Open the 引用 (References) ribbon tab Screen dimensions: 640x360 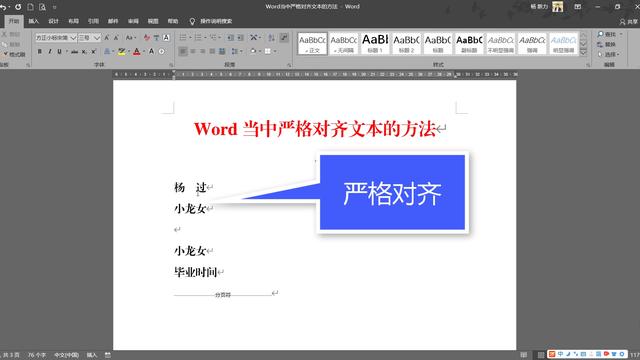click(x=93, y=21)
